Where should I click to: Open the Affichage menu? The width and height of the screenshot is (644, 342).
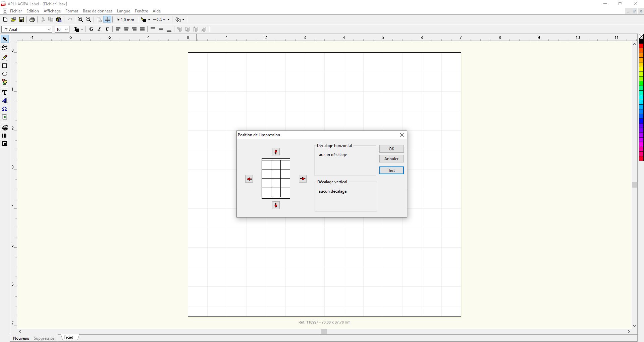52,11
